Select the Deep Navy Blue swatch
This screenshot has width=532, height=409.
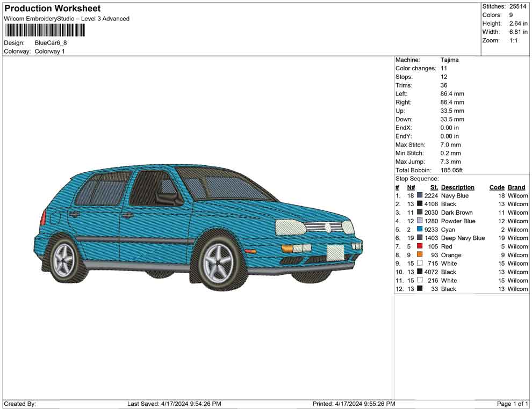[x=420, y=238]
